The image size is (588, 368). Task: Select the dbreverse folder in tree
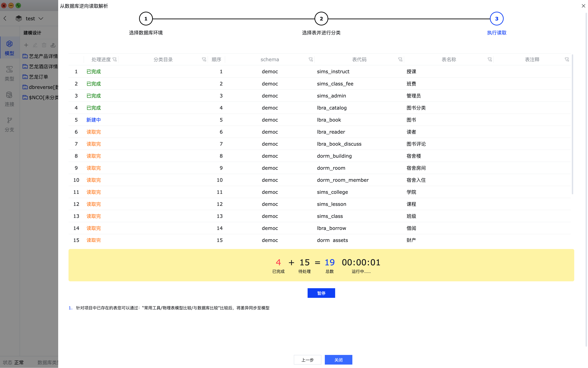click(40, 87)
